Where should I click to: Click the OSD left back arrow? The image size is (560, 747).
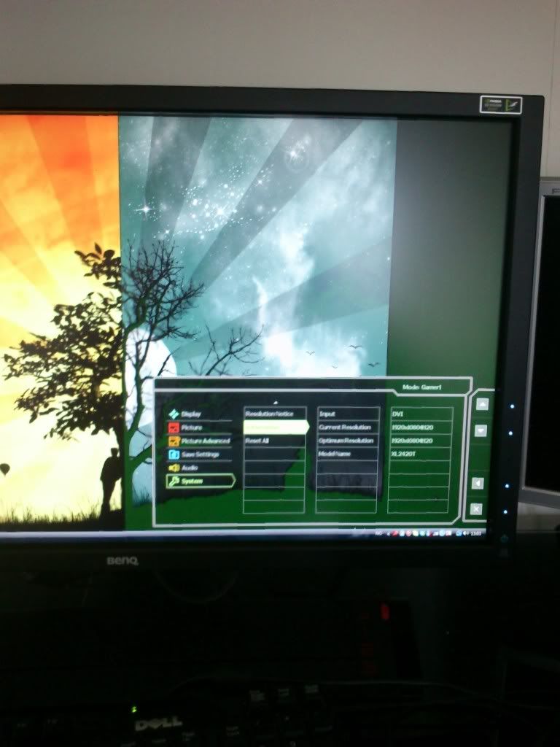click(478, 483)
